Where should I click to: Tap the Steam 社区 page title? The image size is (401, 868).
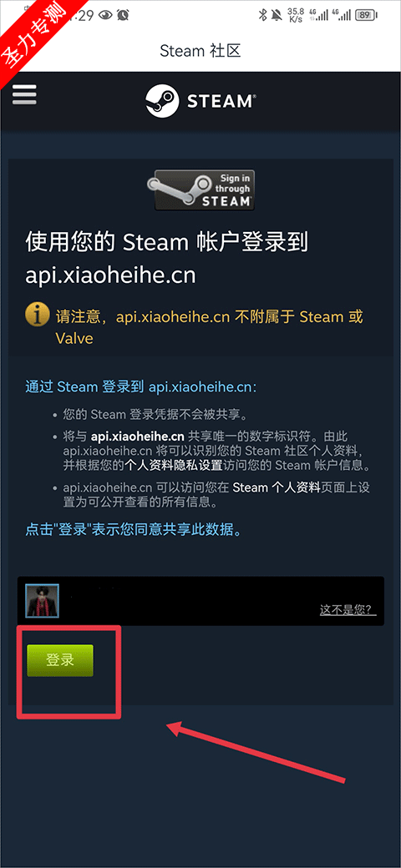[x=200, y=51]
